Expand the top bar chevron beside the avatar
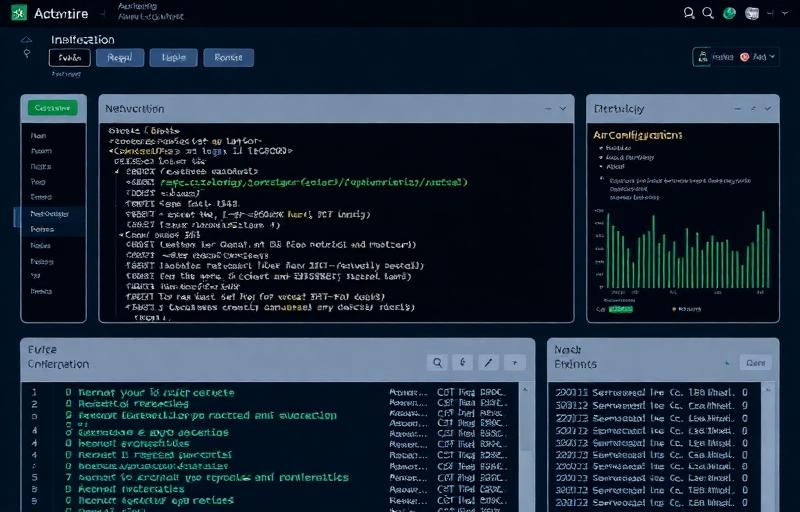The width and height of the screenshot is (800, 512). [785, 14]
